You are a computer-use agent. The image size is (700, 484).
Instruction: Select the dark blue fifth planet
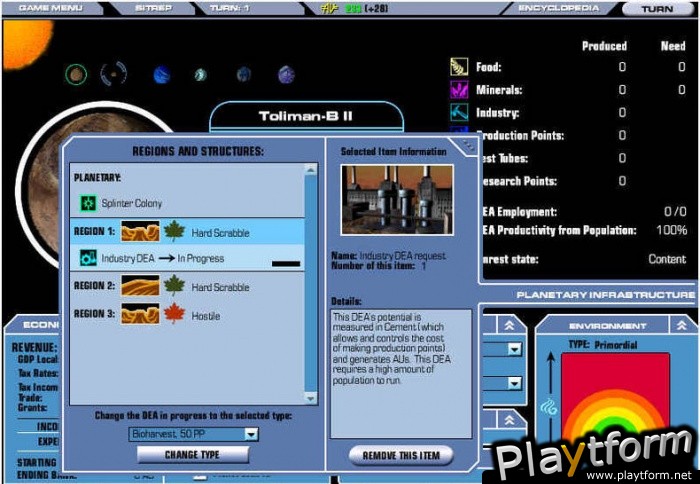[244, 74]
